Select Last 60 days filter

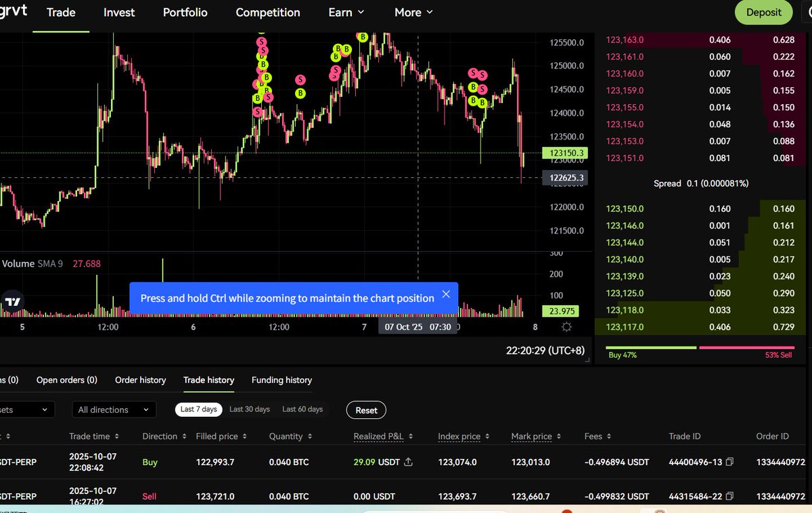[x=302, y=409]
